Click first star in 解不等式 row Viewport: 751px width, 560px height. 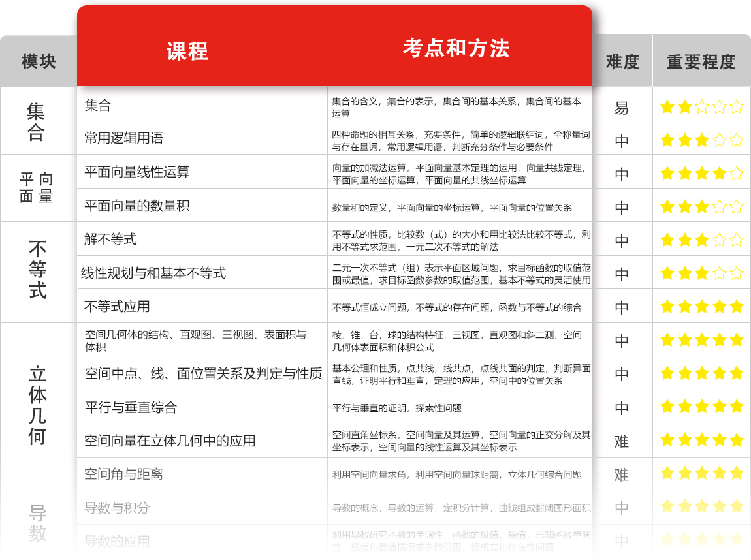tap(667, 240)
